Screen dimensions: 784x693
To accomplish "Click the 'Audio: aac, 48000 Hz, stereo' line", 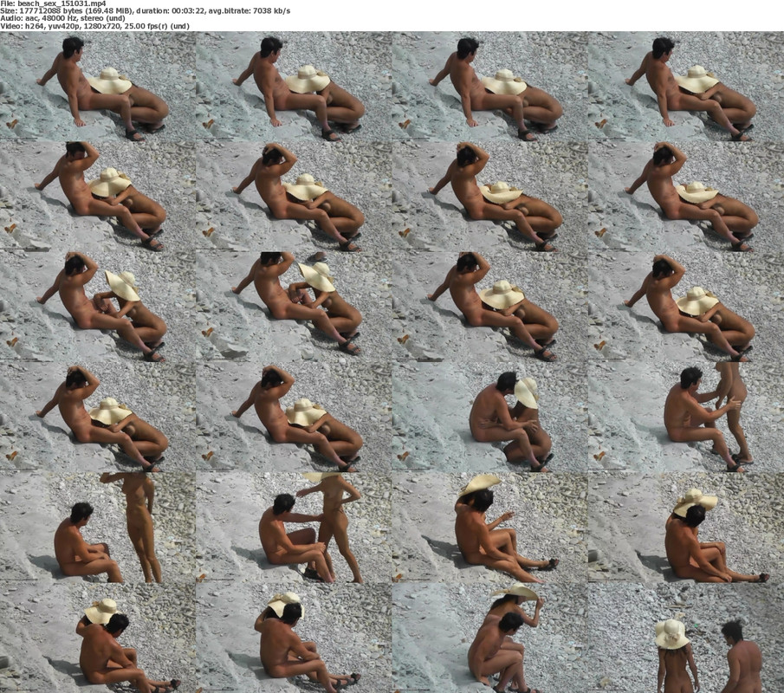I will (62, 18).
